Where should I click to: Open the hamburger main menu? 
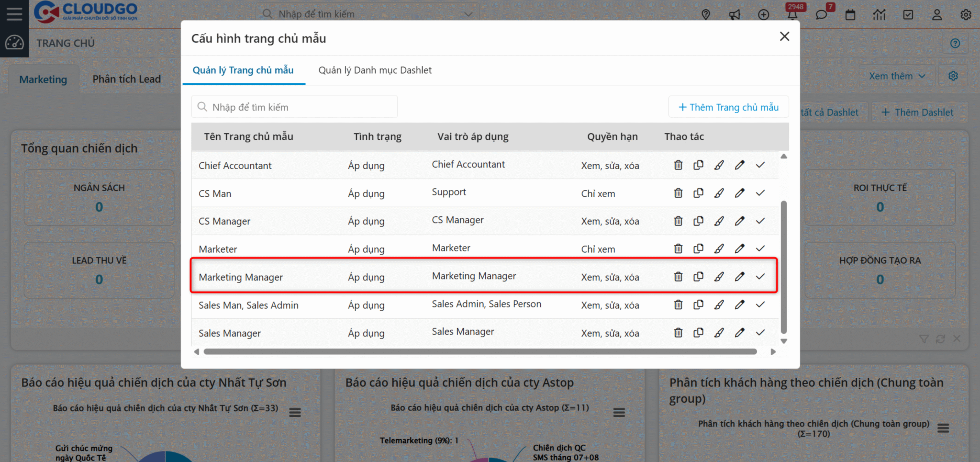14,14
